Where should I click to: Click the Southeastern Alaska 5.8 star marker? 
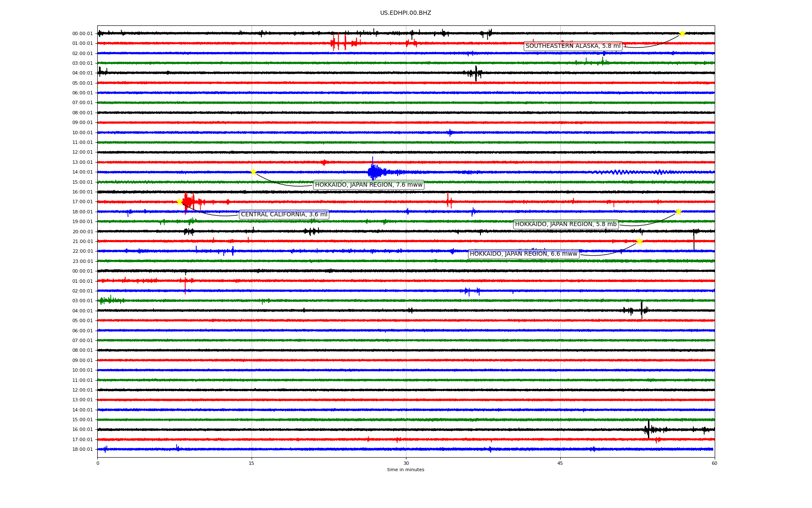tap(682, 33)
